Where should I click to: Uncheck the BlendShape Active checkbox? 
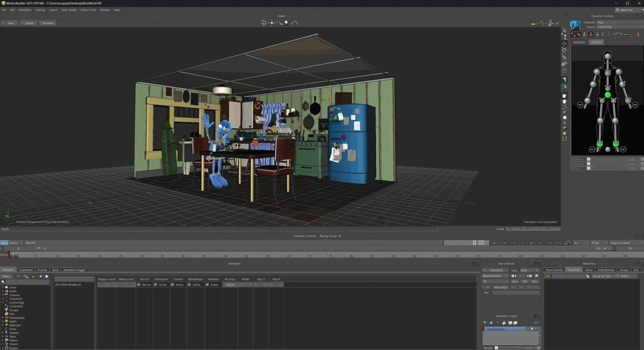(x=189, y=285)
